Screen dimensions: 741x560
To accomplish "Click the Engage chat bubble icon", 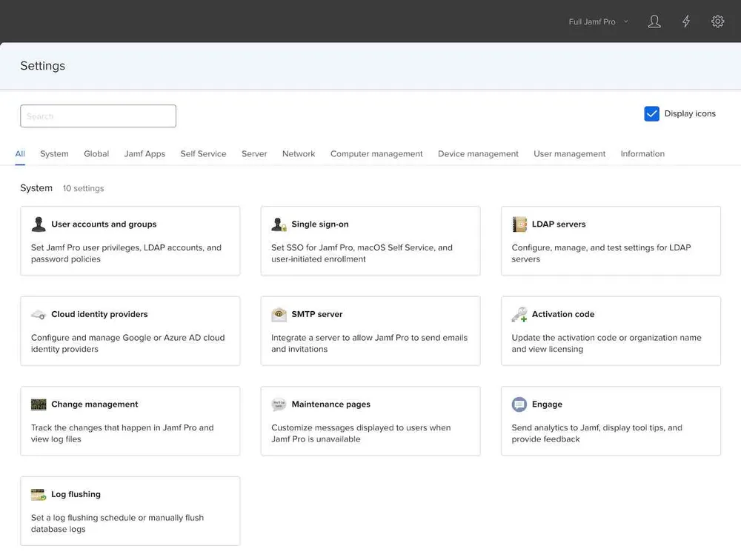I will pos(519,404).
